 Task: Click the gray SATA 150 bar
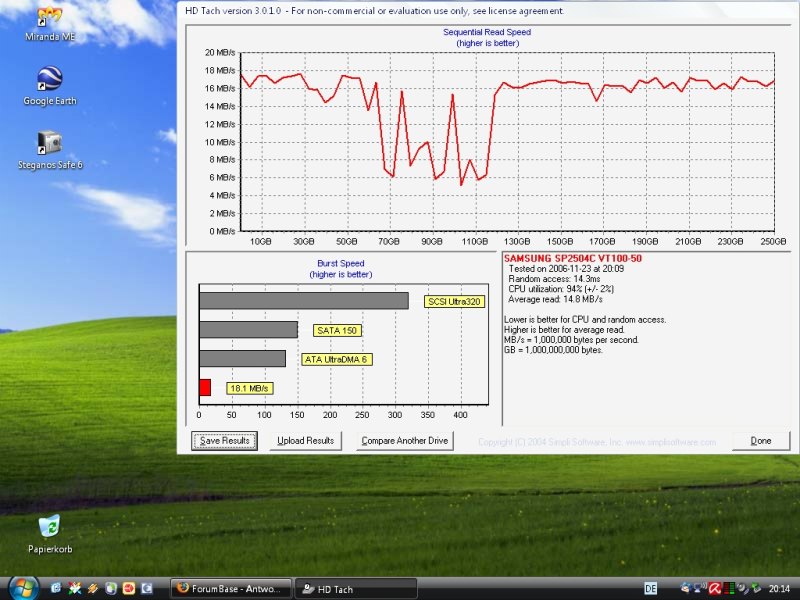[x=248, y=330]
